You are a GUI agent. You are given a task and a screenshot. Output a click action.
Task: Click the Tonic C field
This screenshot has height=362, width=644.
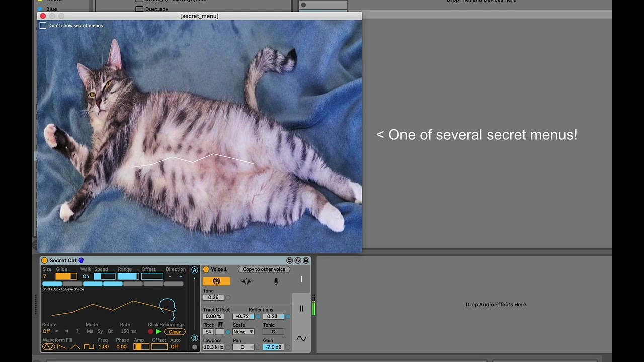[x=273, y=332]
